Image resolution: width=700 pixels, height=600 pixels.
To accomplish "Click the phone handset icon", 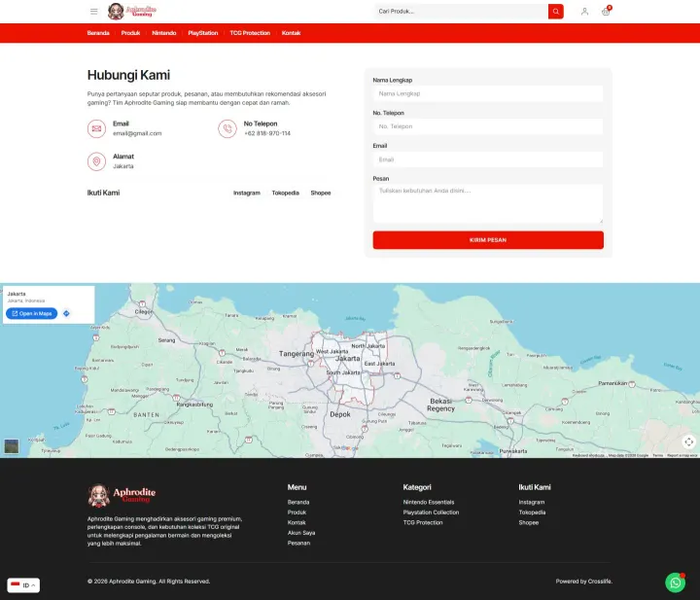I will [227, 128].
